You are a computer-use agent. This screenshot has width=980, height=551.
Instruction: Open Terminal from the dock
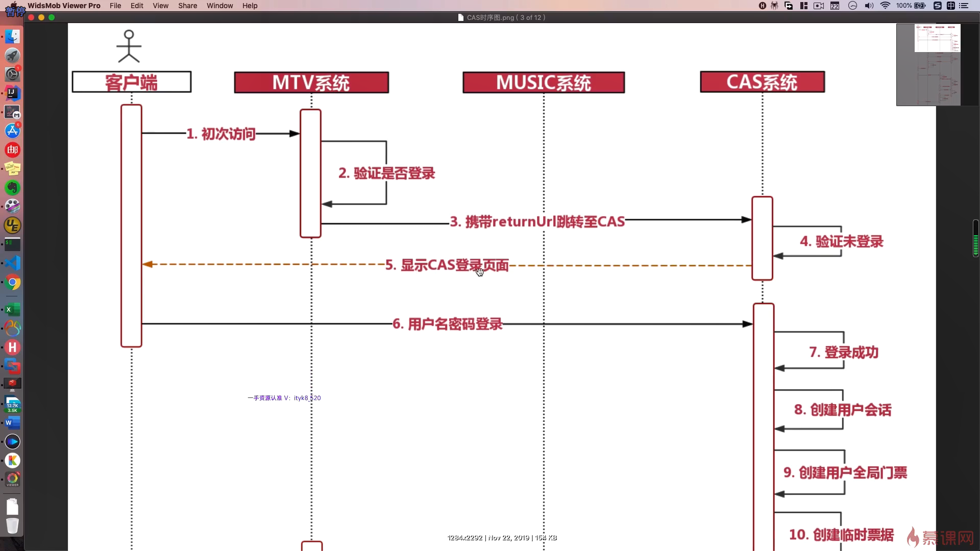point(12,244)
